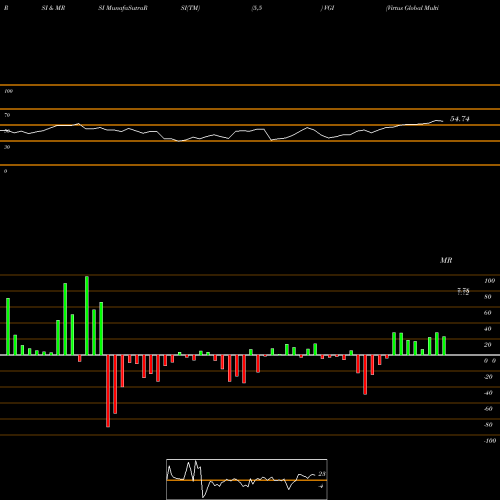The width and height of the screenshot is (500, 500).
Task: Open the mini overview chart thumbnail
Action: click(247, 479)
